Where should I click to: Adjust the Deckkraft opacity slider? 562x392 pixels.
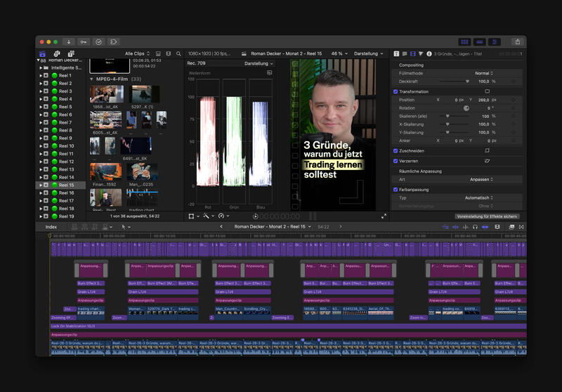467,81
